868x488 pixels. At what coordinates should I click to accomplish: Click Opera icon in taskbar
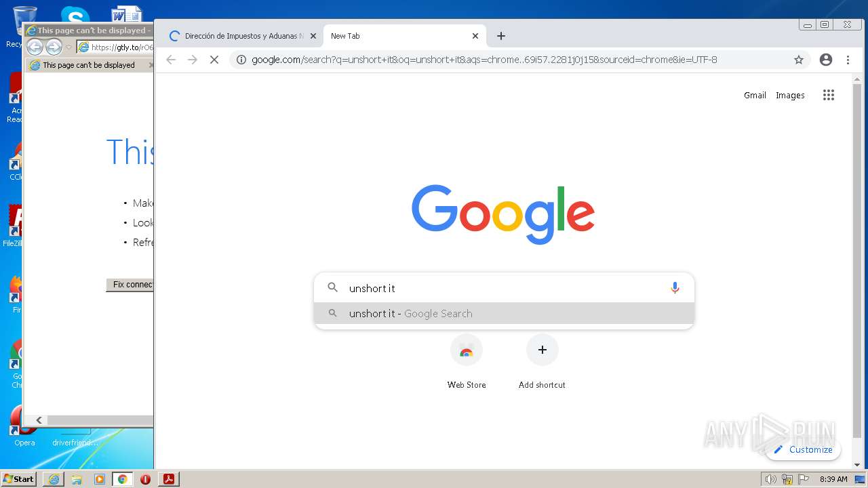click(145, 479)
